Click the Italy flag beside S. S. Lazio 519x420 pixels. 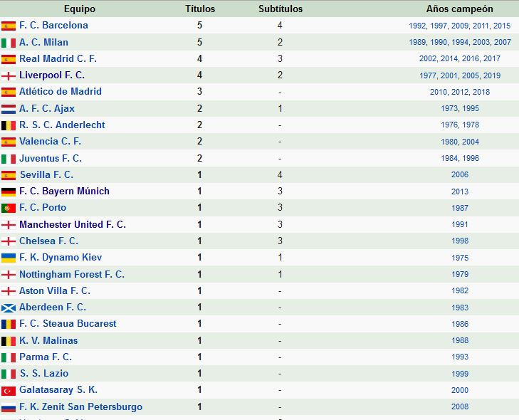coord(9,374)
